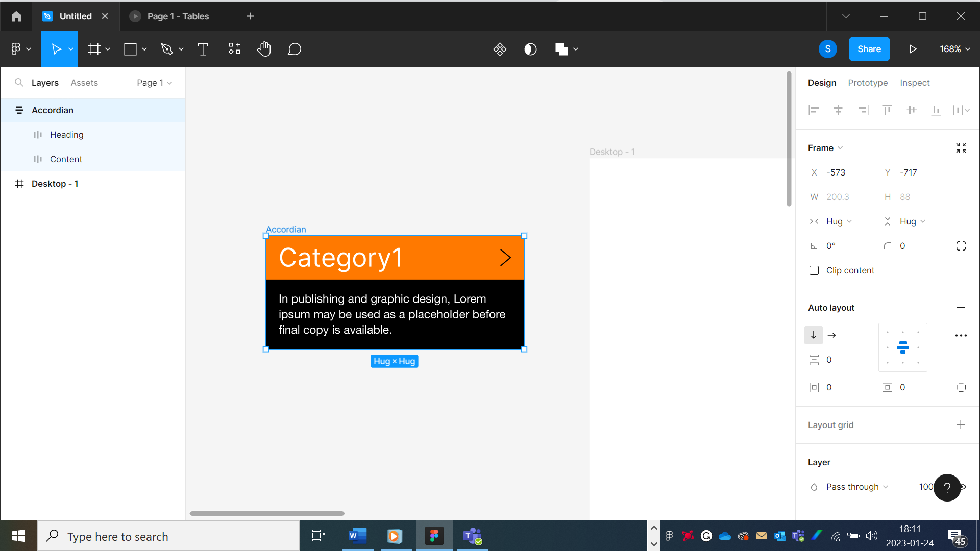This screenshot has height=551, width=980.
Task: Select the Frame tool
Action: (x=94, y=49)
